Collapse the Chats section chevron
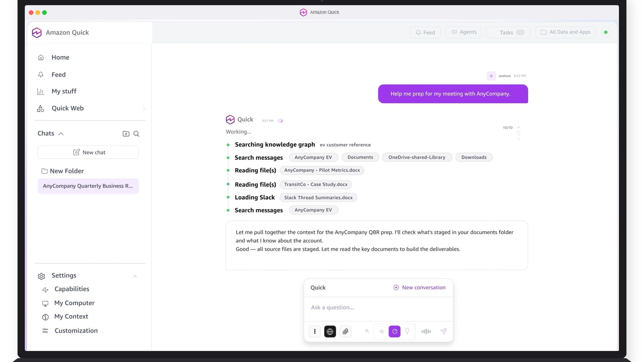The width and height of the screenshot is (644, 362). coord(61,133)
